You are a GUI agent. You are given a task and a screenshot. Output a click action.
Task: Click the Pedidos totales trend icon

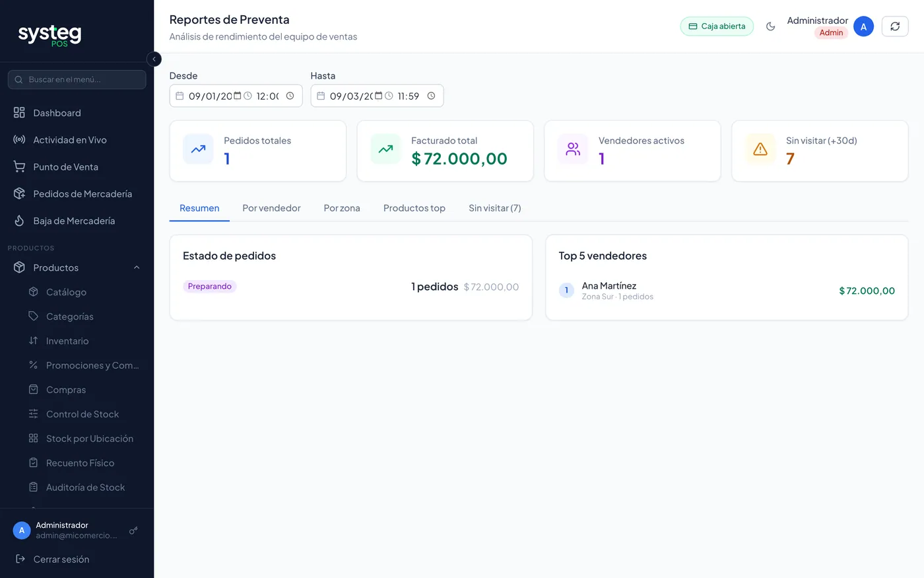198,149
